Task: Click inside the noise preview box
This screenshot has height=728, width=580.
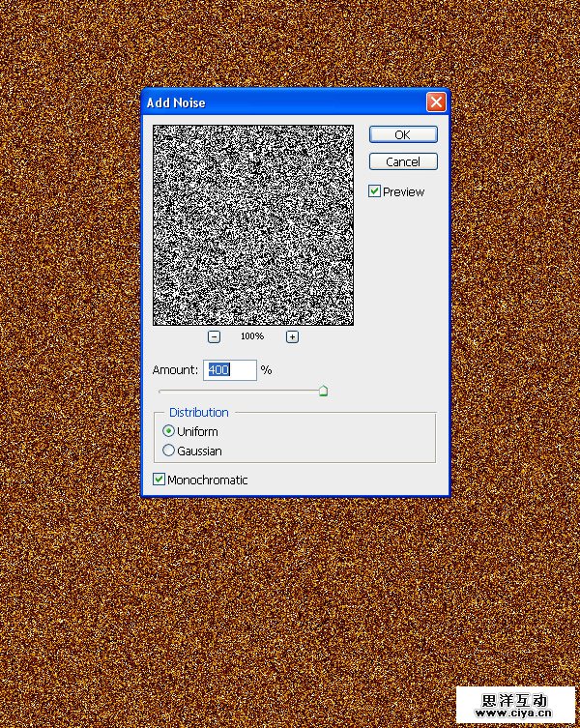Action: (253, 224)
